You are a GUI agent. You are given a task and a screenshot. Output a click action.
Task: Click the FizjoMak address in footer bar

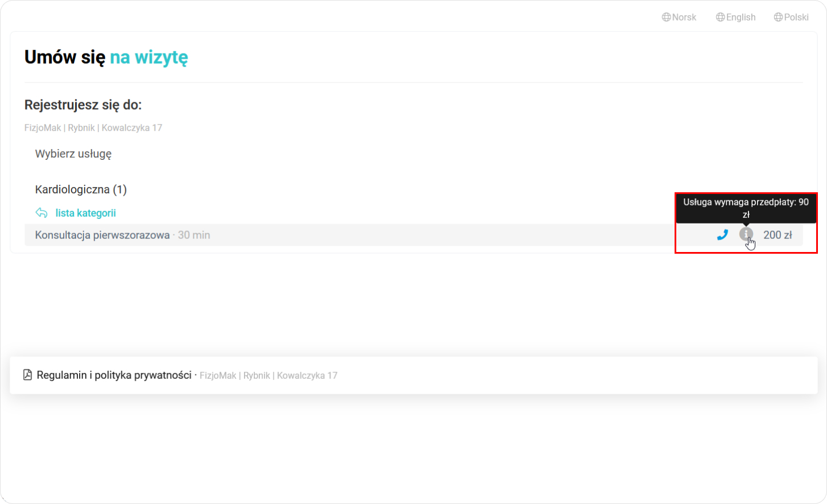pyautogui.click(x=268, y=375)
